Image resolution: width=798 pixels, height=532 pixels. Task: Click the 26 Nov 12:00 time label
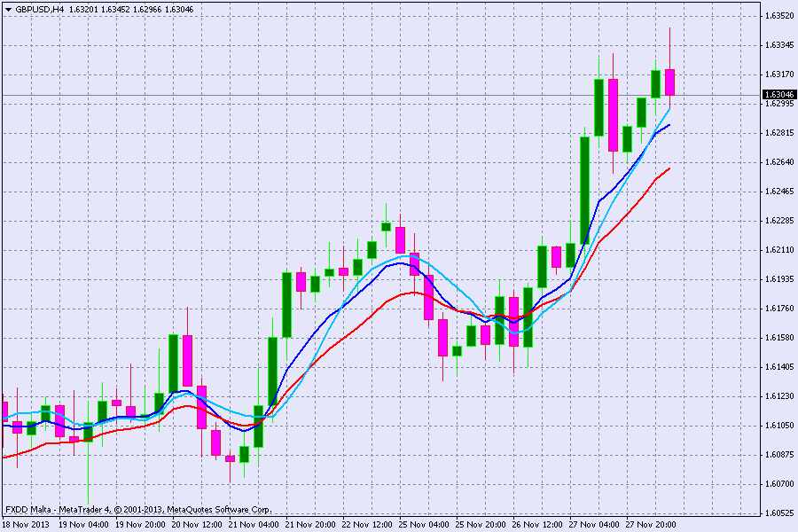click(x=538, y=524)
